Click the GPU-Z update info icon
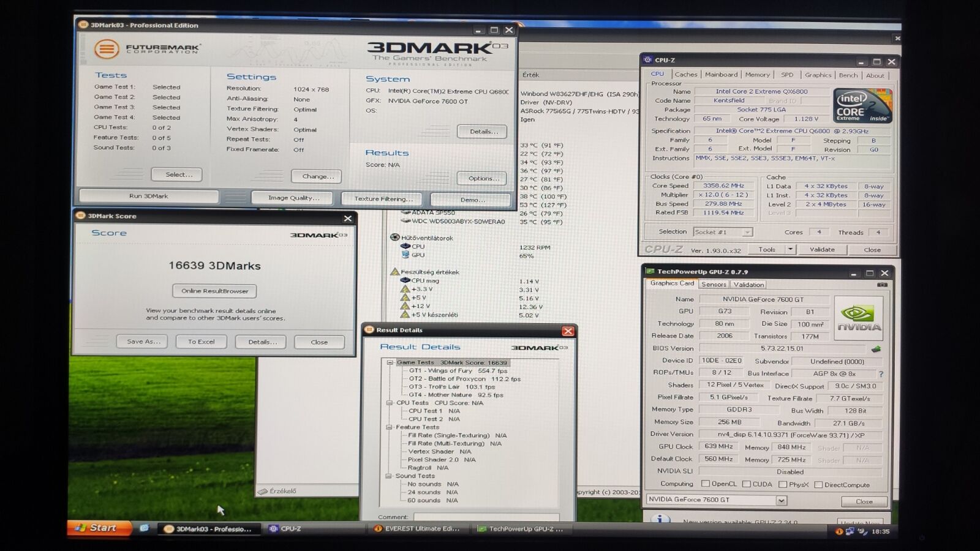The image size is (980, 551). coord(660,519)
